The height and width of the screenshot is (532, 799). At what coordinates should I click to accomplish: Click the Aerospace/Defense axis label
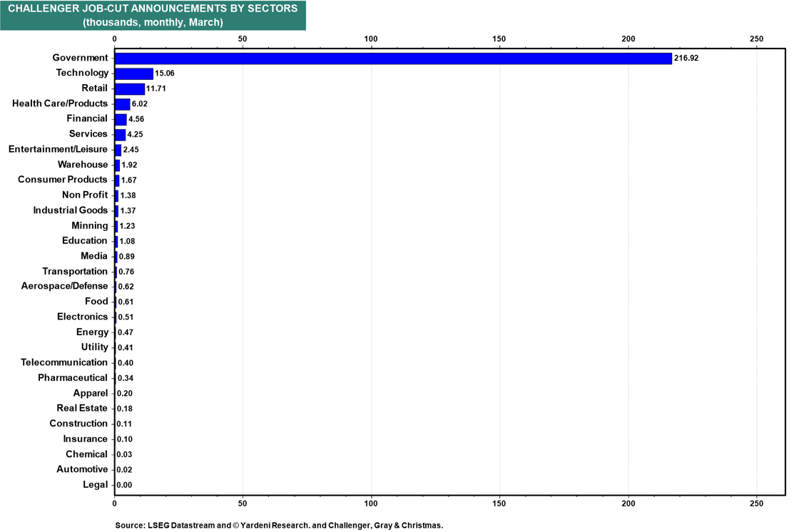point(65,286)
